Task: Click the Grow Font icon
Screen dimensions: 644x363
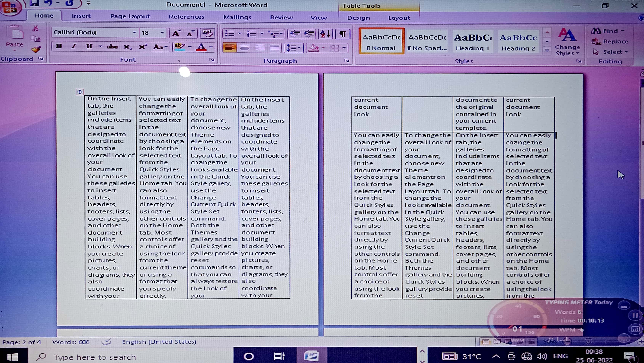Action: tap(176, 33)
